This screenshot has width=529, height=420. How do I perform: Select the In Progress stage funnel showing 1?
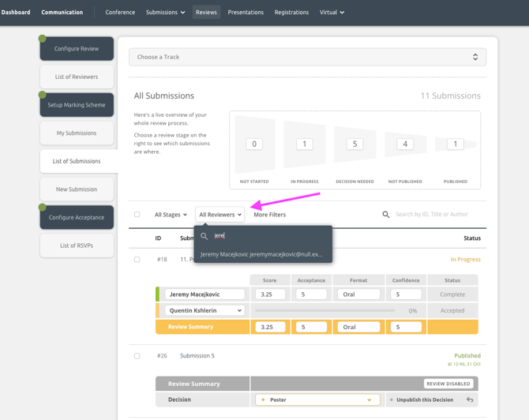tap(304, 144)
